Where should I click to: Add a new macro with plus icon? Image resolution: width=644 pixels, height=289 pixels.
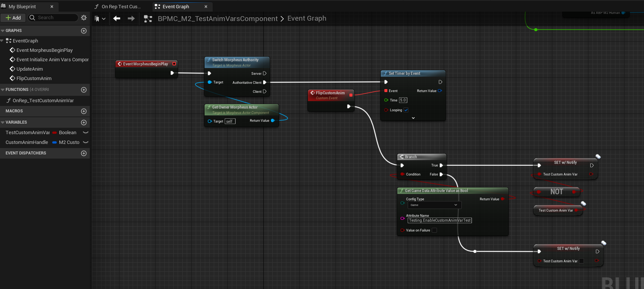(84, 111)
